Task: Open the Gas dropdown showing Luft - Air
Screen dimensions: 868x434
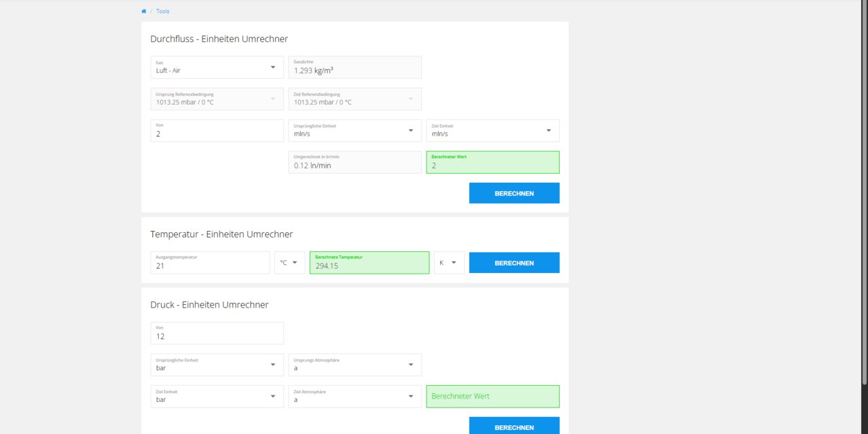Action: (217, 67)
